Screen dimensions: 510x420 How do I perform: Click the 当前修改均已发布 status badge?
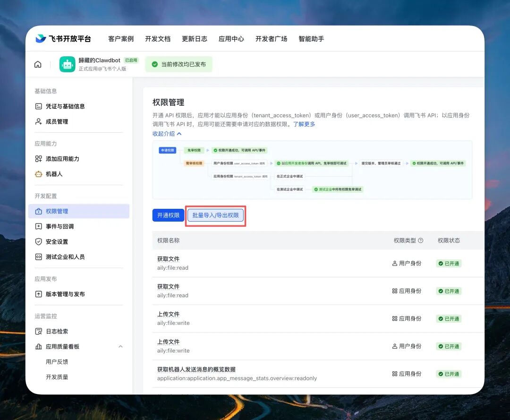(178, 64)
